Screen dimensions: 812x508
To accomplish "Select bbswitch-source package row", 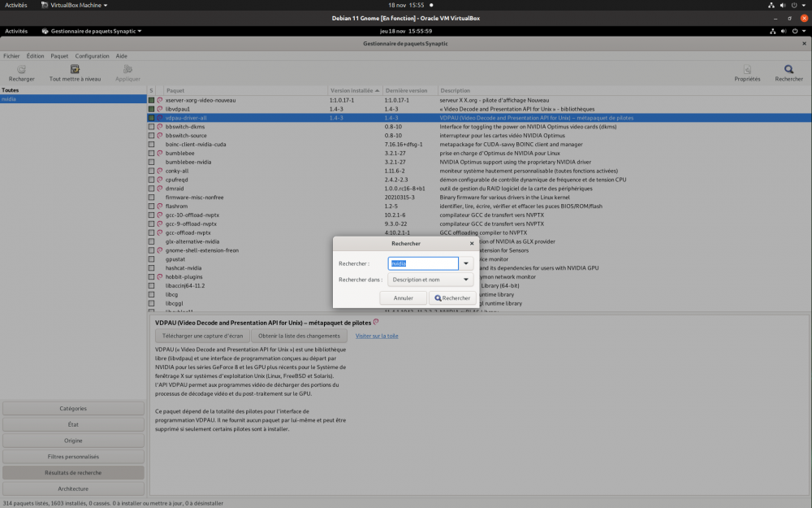I will [479, 135].
